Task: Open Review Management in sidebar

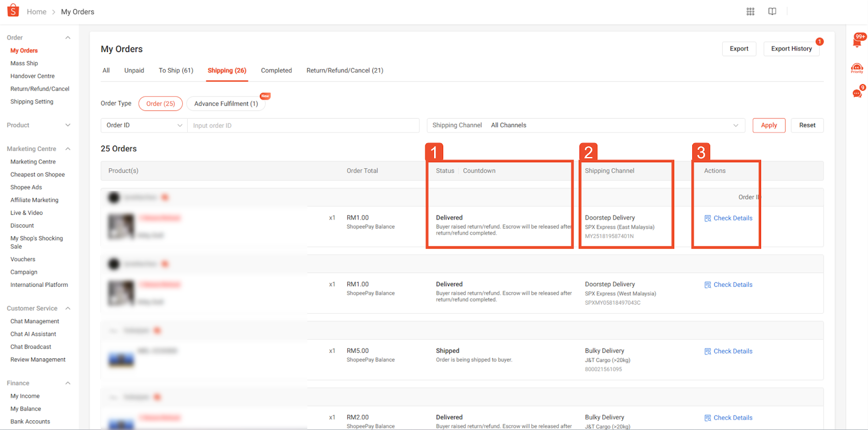Action: [38, 360]
